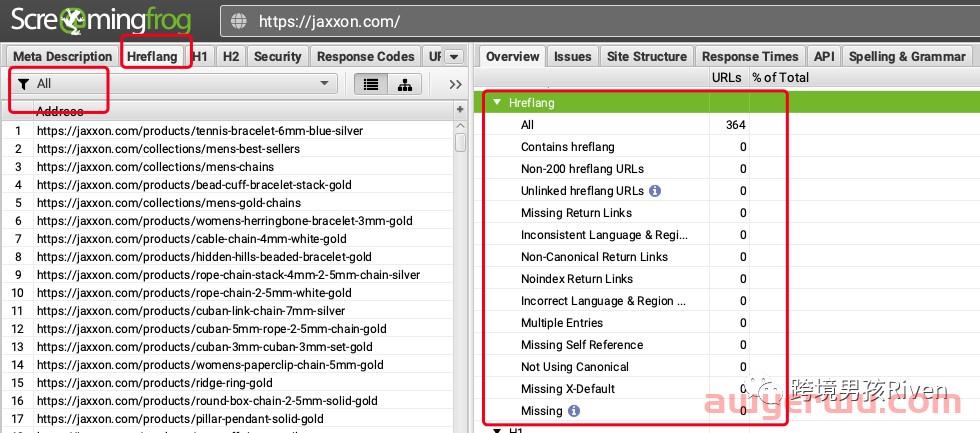Open the H2 tab
Viewport: 980px width, 433px height.
[231, 56]
